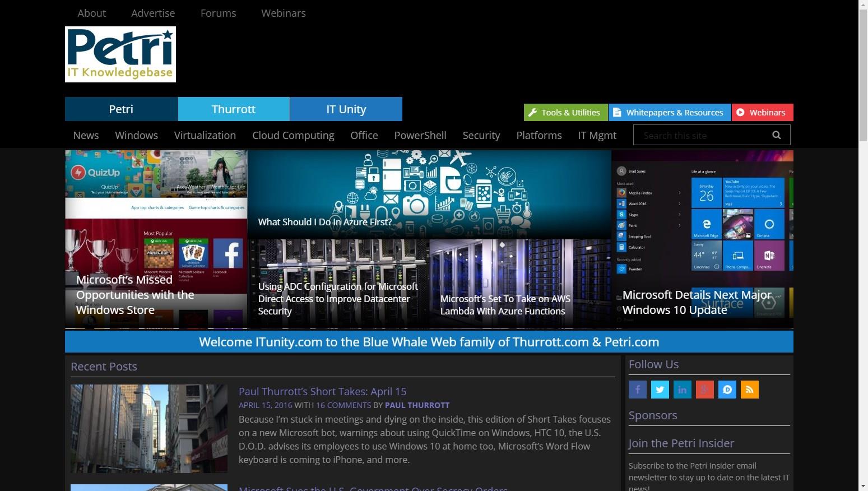
Task: Click the scrollbar down arrow
Action: 864,486
